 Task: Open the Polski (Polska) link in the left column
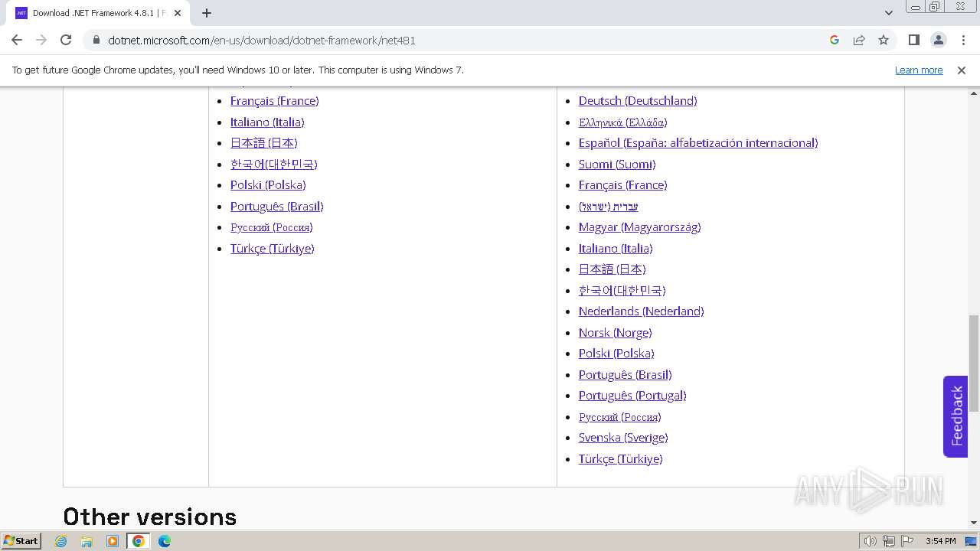pos(268,185)
